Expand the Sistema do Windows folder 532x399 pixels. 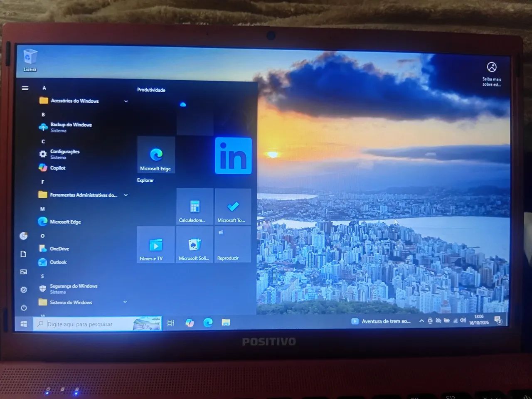(x=83, y=302)
